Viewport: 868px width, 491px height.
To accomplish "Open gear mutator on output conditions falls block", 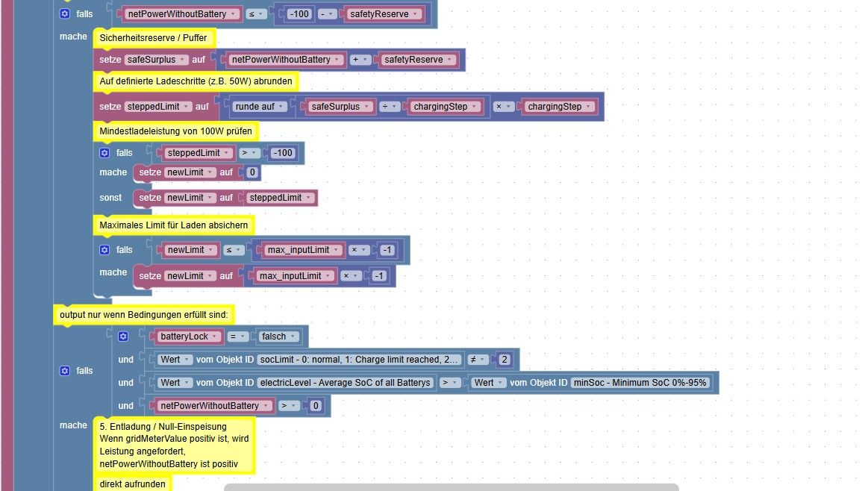I will coord(65,371).
